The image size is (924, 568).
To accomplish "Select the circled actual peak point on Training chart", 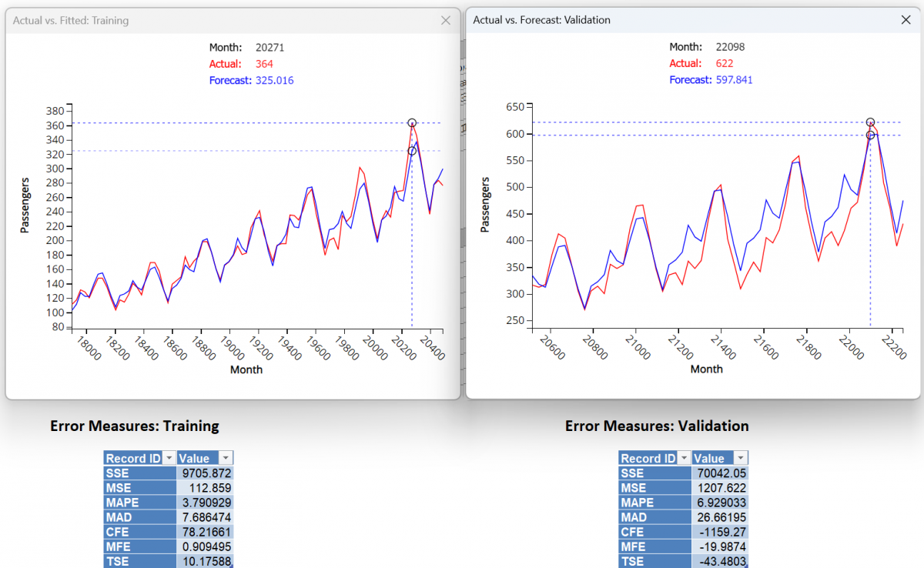I will click(412, 122).
